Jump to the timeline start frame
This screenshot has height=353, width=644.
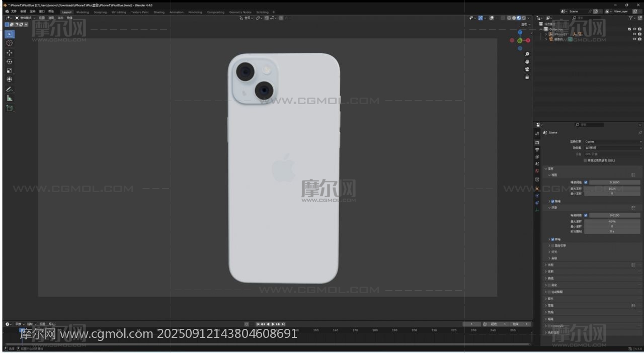click(258, 324)
